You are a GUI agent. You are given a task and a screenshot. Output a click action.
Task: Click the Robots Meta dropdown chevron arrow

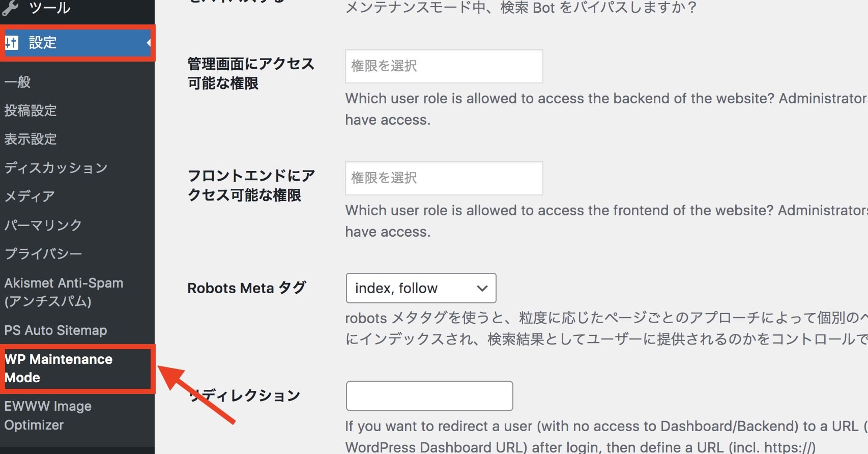482,288
